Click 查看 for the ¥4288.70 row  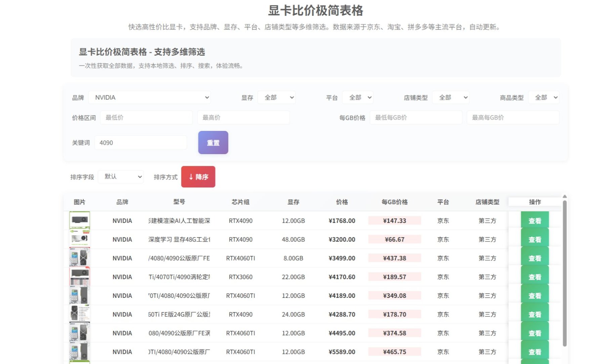pos(535,315)
